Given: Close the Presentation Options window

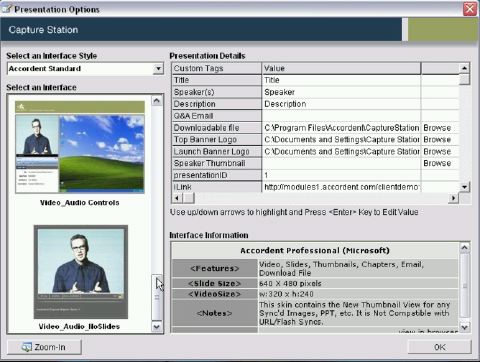Looking at the screenshot, I should click(470, 9).
